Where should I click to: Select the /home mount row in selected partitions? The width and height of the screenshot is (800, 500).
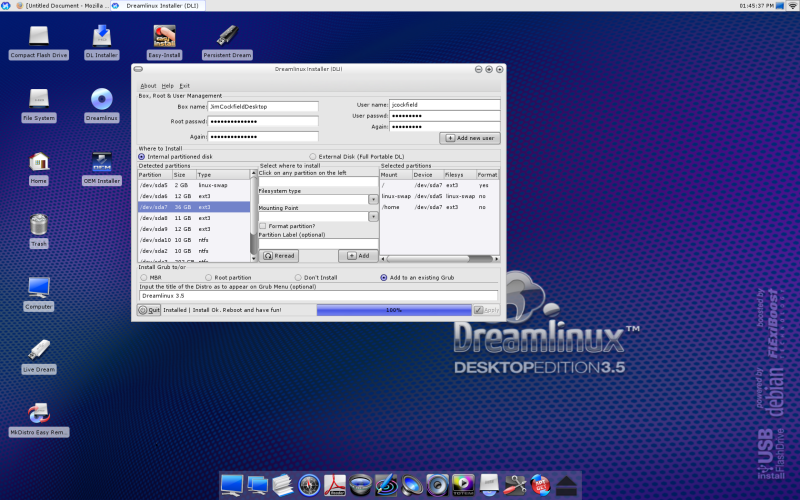pyautogui.click(x=439, y=207)
